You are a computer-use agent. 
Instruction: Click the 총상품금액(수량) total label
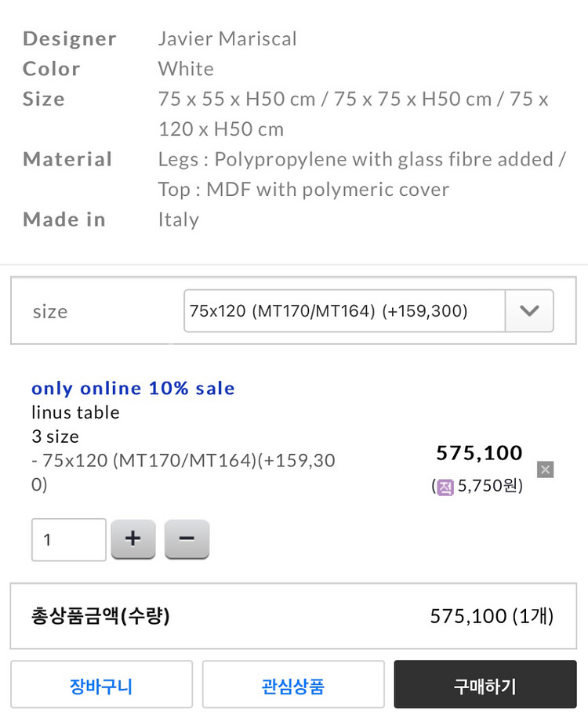[100, 616]
